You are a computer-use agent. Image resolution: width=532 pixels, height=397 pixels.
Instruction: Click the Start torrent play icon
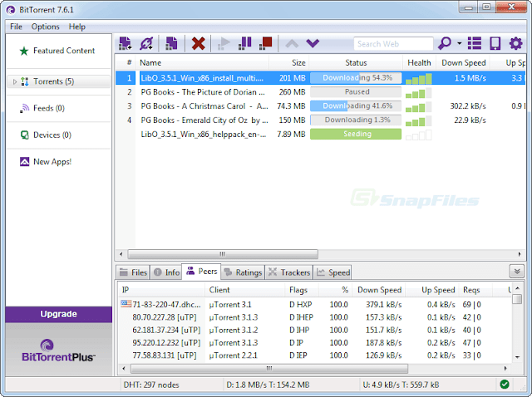click(224, 43)
